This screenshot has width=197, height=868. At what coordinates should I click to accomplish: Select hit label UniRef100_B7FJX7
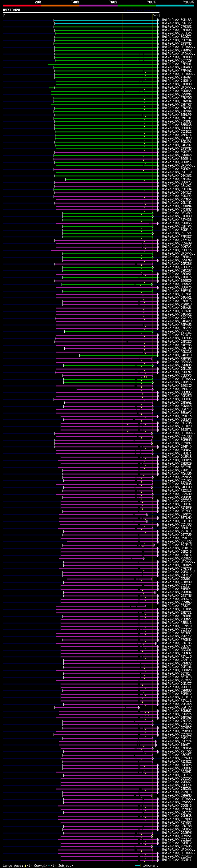pos(177,179)
